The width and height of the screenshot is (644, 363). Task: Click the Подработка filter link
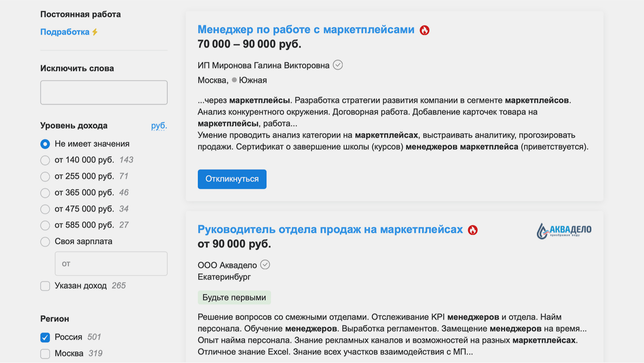65,32
